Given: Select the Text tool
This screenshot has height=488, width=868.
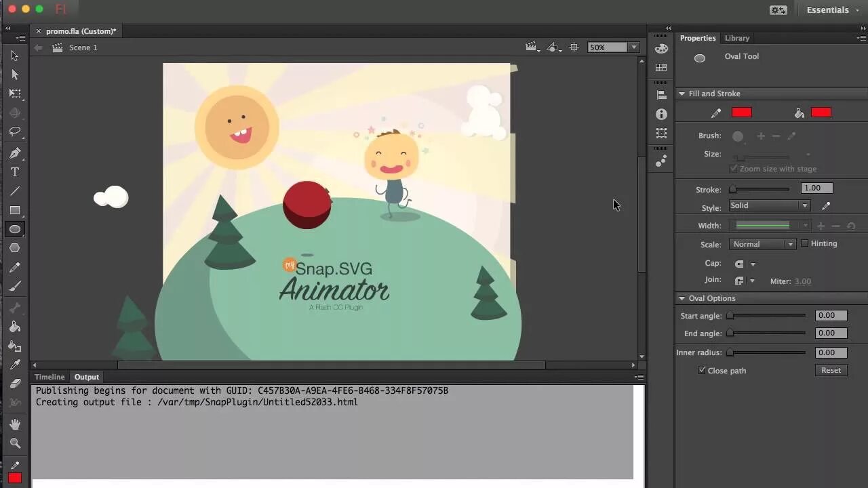Looking at the screenshot, I should point(15,172).
